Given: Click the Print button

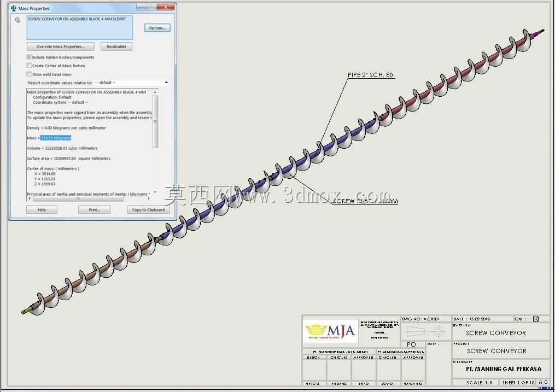Looking at the screenshot, I should 94,210.
